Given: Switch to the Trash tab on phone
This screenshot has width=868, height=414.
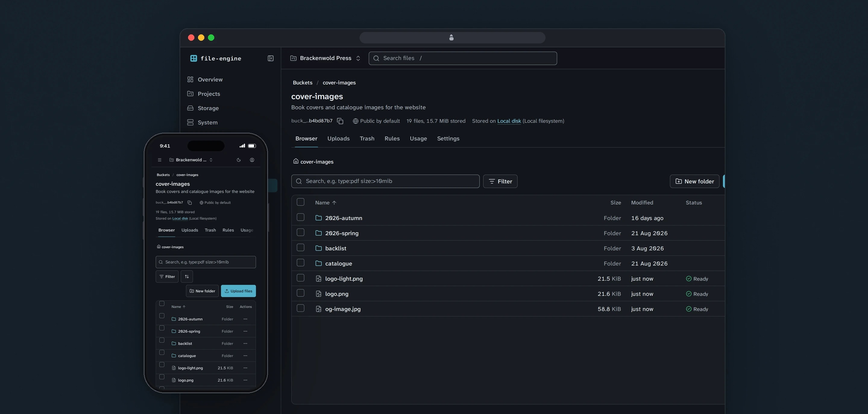Looking at the screenshot, I should tap(210, 230).
